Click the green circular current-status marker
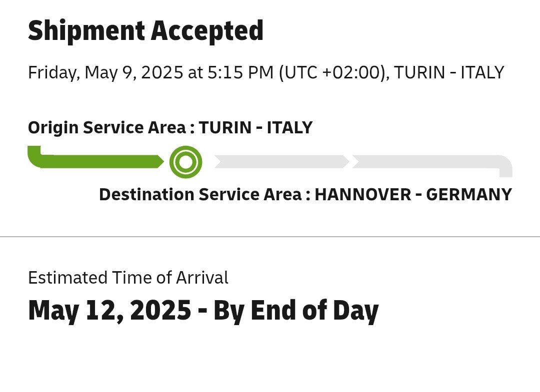 185,162
